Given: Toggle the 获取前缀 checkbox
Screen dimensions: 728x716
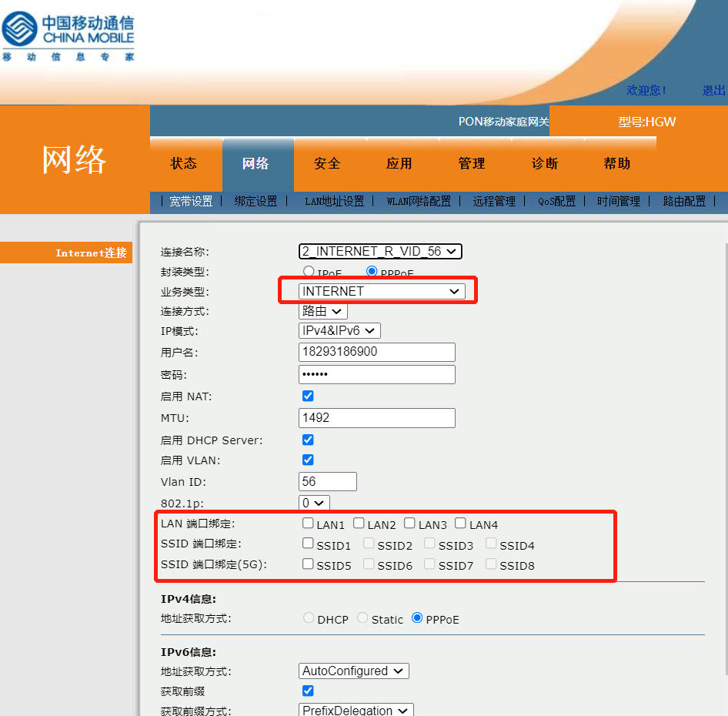Looking at the screenshot, I should [308, 691].
